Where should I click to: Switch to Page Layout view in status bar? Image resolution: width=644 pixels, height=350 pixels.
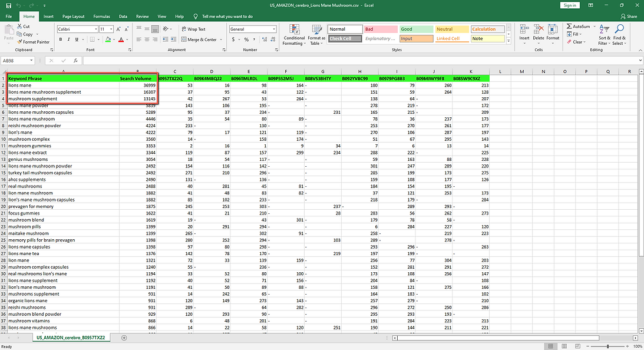pos(564,346)
